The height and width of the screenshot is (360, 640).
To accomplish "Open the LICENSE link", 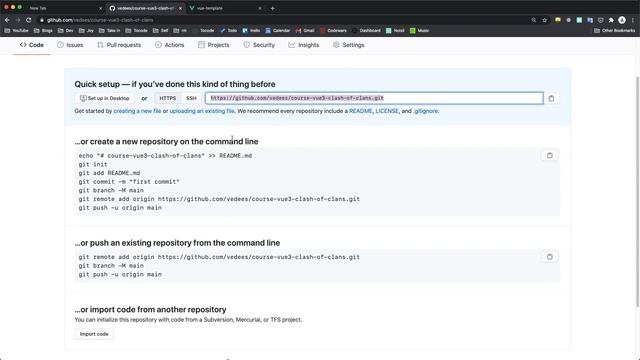I will [387, 111].
